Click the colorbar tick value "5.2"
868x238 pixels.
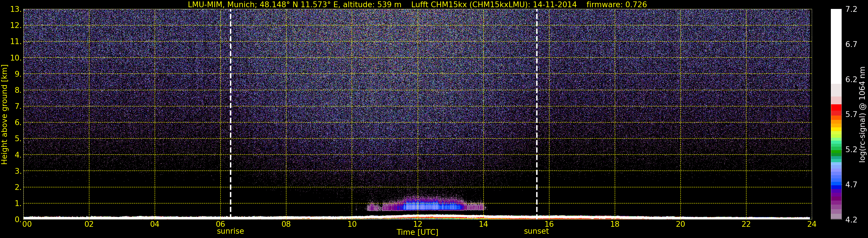pyautogui.click(x=851, y=149)
